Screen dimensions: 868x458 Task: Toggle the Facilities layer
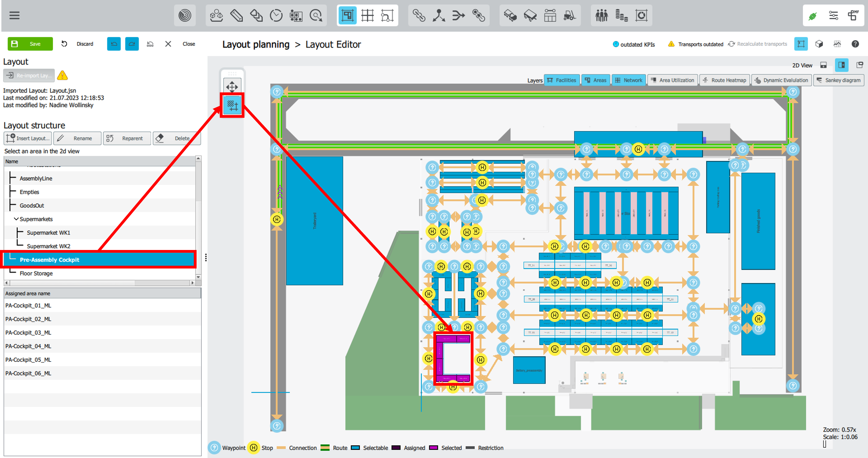tap(562, 80)
